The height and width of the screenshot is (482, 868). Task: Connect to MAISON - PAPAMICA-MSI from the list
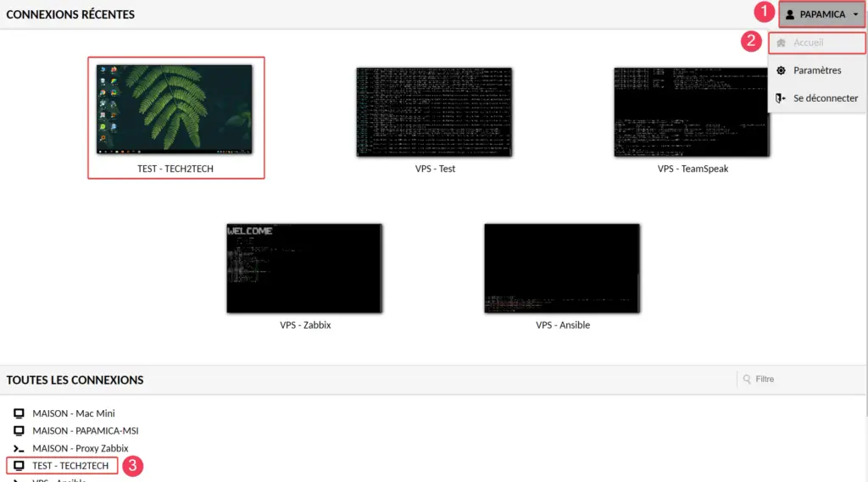tap(85, 430)
